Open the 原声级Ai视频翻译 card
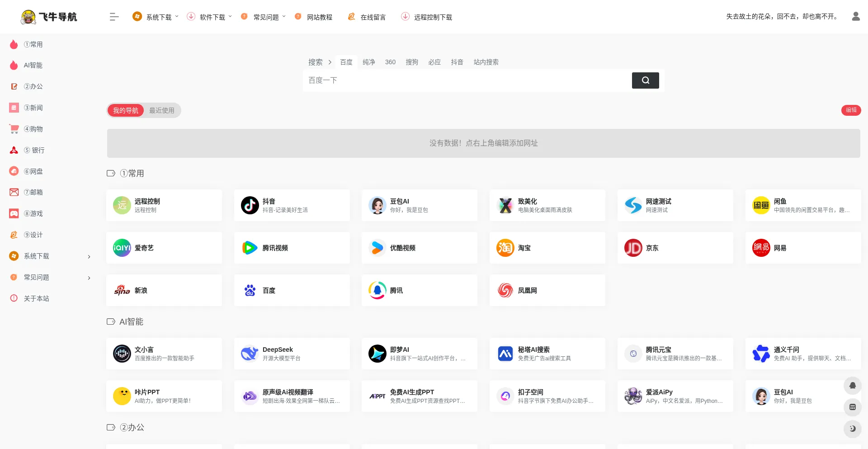868x449 pixels. point(292,396)
